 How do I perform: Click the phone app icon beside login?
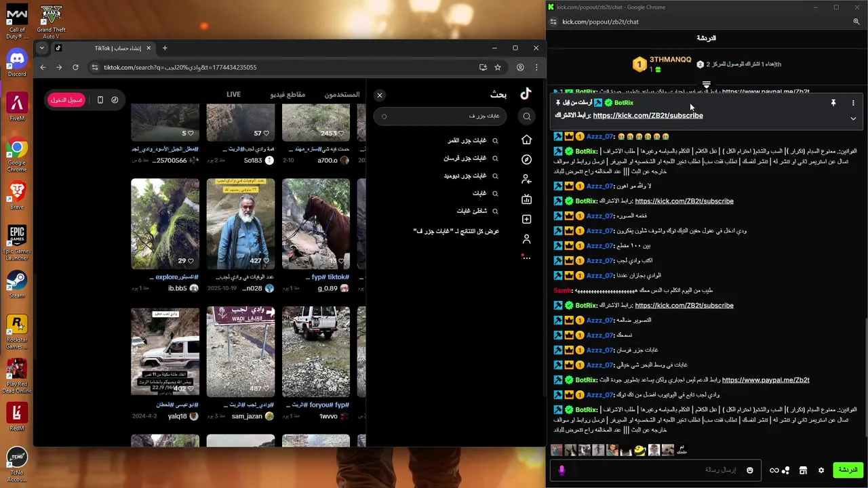[x=100, y=100]
